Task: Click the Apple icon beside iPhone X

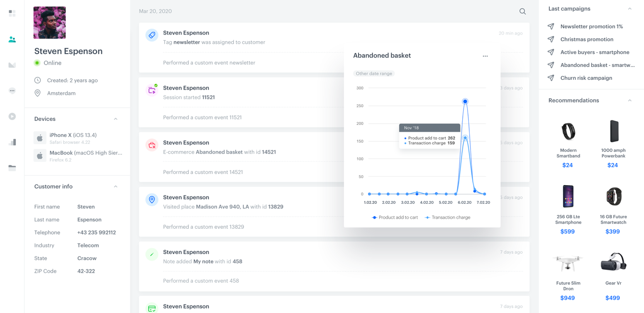Action: (x=40, y=138)
